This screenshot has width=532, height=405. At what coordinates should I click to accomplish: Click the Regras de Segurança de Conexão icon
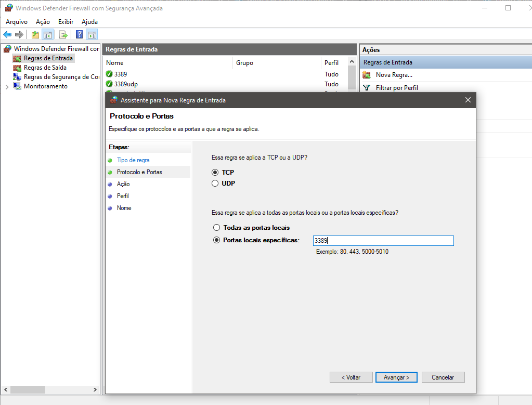17,77
